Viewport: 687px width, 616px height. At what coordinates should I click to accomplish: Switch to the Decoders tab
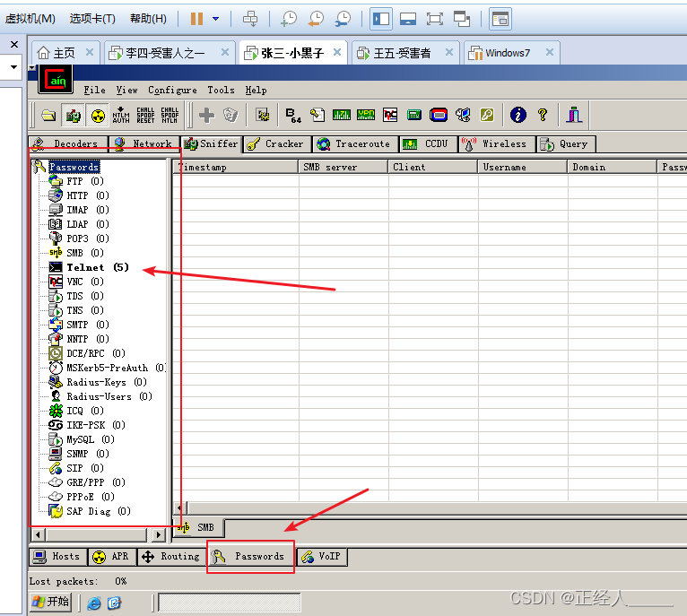point(69,143)
